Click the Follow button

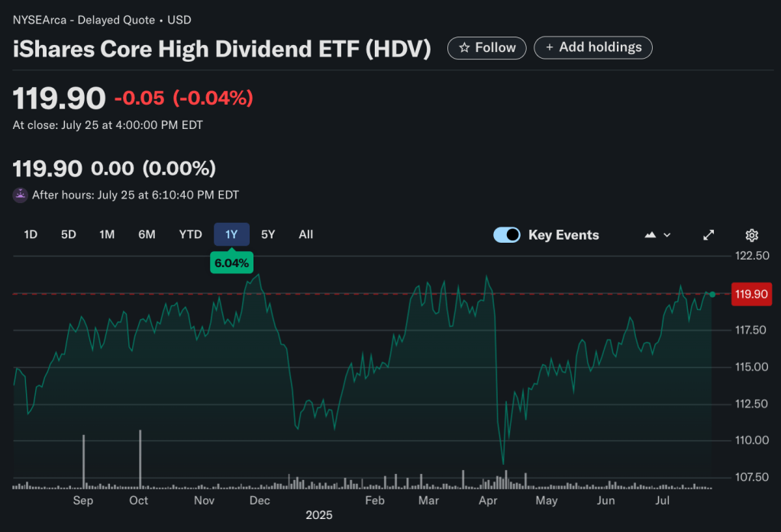click(x=486, y=47)
